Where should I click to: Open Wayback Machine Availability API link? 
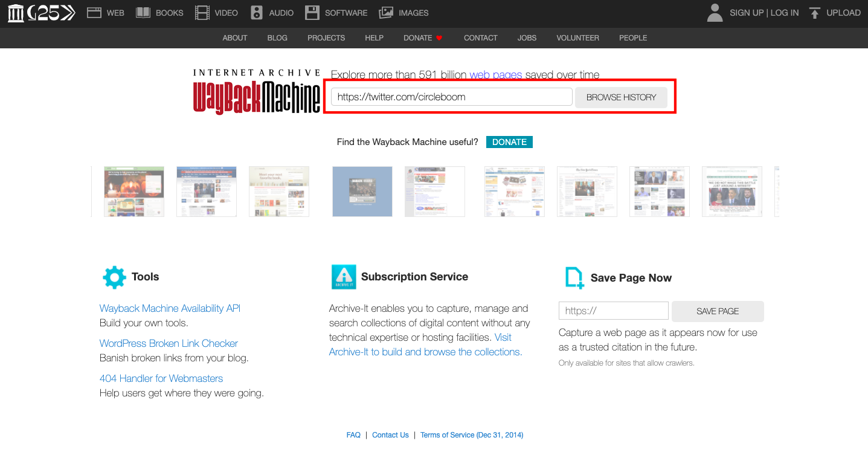click(170, 308)
